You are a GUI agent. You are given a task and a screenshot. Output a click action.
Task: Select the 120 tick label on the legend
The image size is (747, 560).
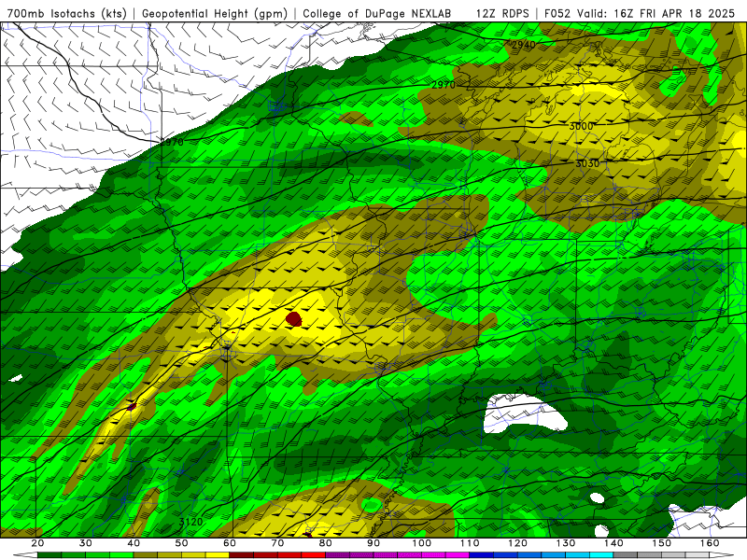pos(517,543)
